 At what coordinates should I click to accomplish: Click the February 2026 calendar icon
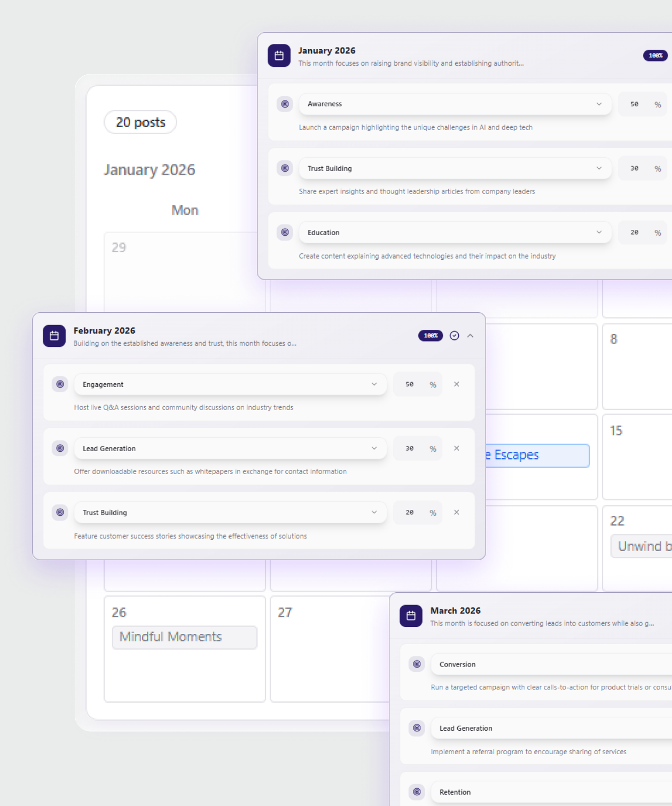point(54,336)
